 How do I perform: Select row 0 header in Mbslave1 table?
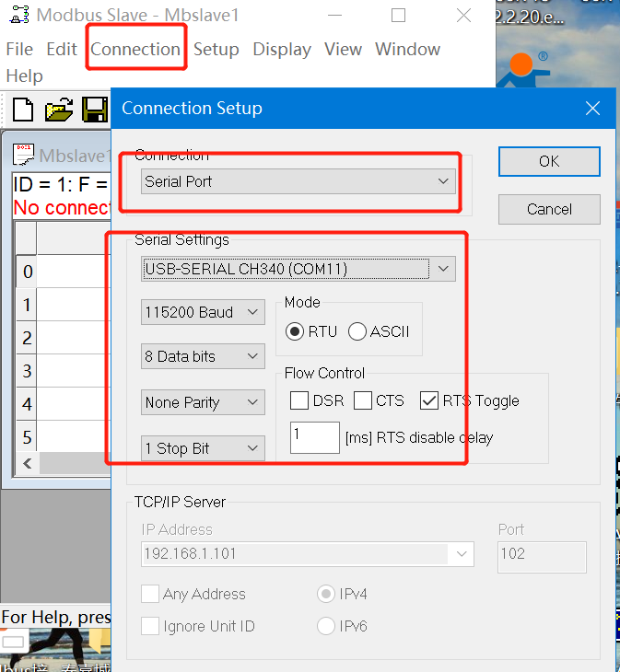coord(27,272)
